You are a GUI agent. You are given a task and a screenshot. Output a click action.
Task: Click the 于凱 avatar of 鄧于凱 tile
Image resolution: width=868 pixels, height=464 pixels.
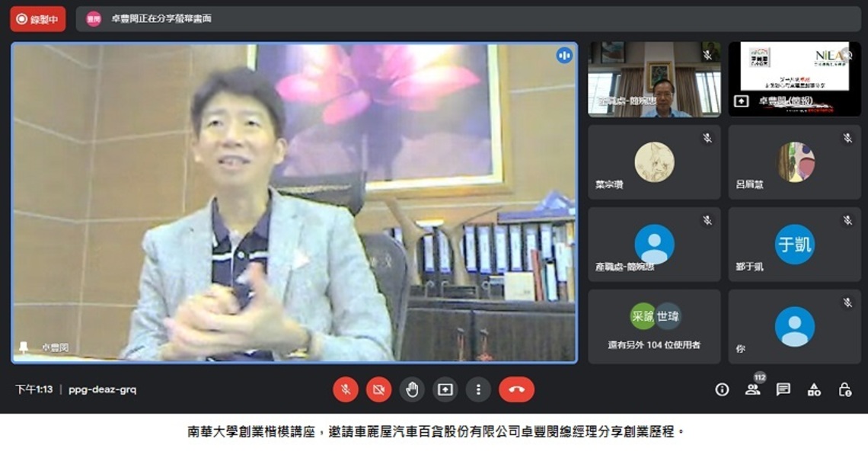click(794, 244)
